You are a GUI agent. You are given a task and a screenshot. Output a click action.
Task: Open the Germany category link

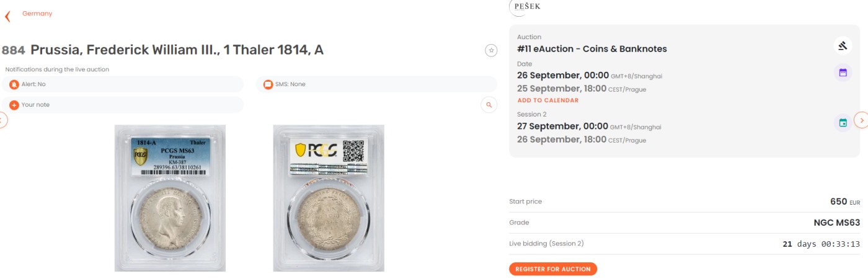[37, 14]
